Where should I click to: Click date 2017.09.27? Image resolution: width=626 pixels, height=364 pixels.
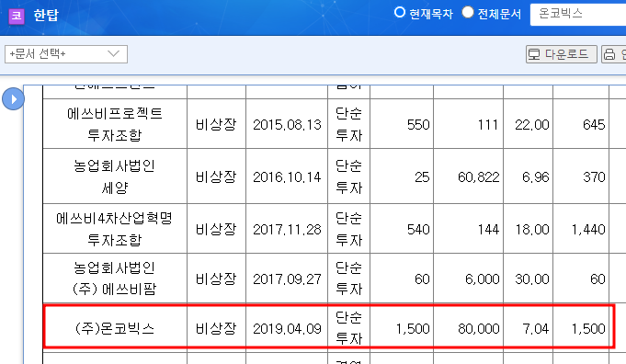[287, 279]
